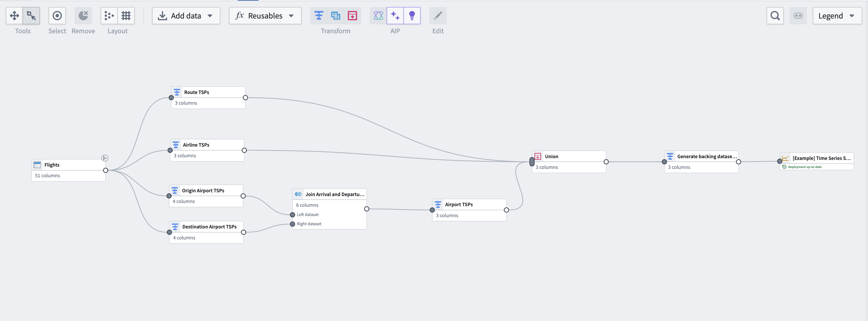
Task: Click the AIP DNA-pattern icon
Action: click(378, 16)
